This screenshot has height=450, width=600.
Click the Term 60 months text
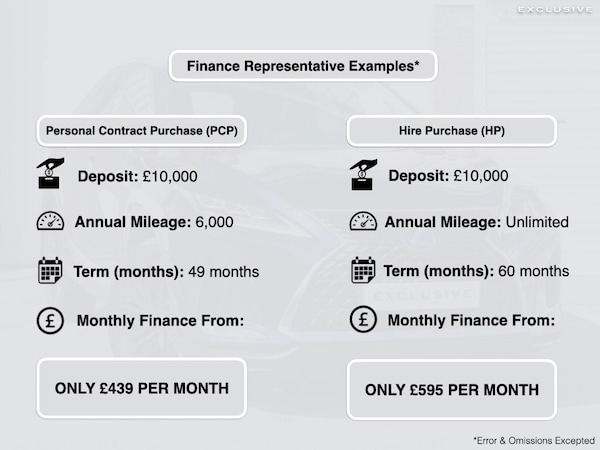(x=476, y=271)
